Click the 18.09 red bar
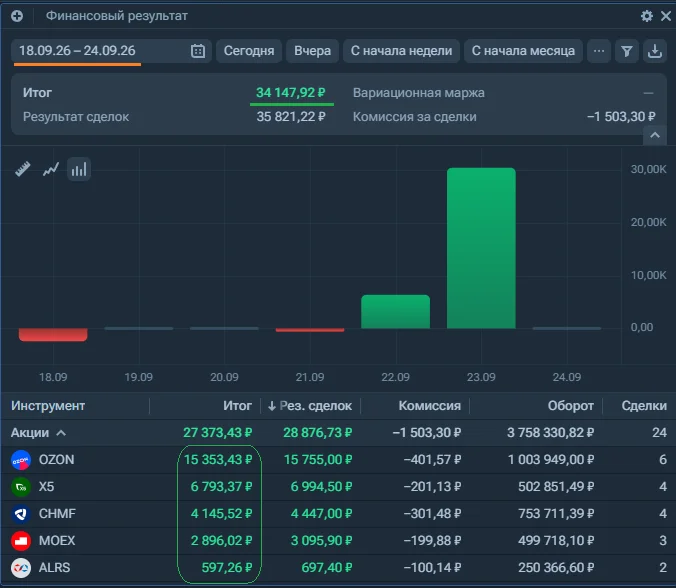This screenshot has width=676, height=588. (53, 335)
